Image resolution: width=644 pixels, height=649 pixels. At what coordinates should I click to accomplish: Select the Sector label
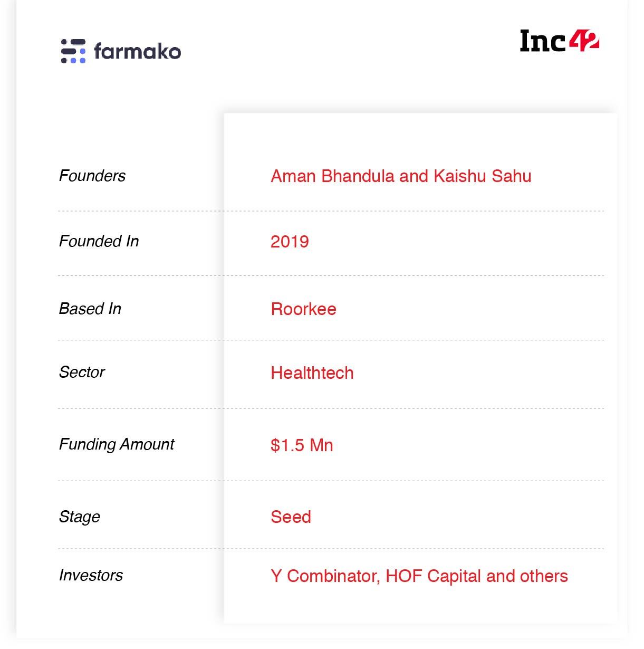(82, 372)
